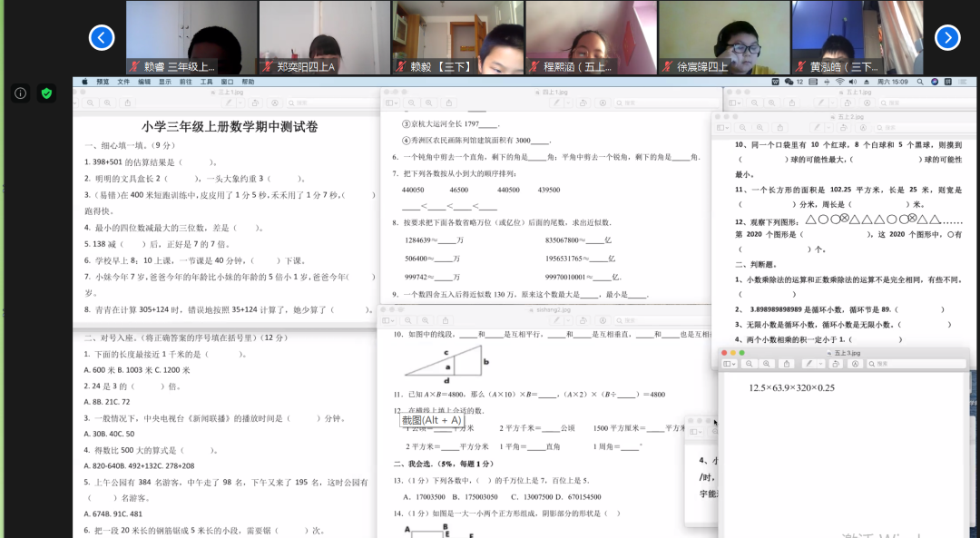Zoom in on 四上1.jpg window
Screen dimensions: 980x538
[x=428, y=103]
